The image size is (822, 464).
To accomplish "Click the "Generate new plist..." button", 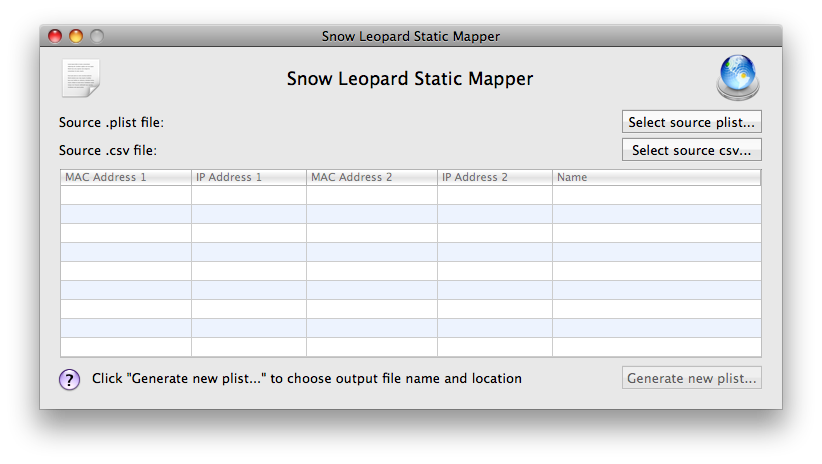I will (x=691, y=378).
